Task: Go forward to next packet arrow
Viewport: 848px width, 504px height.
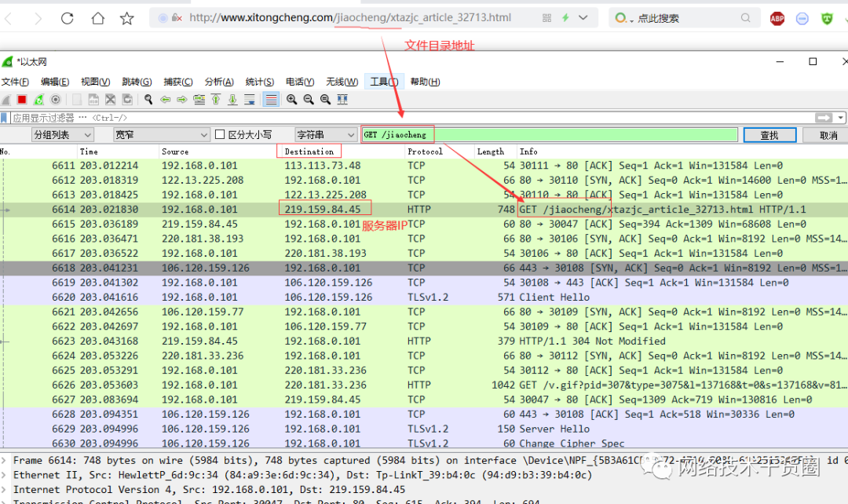Action: 182,100
